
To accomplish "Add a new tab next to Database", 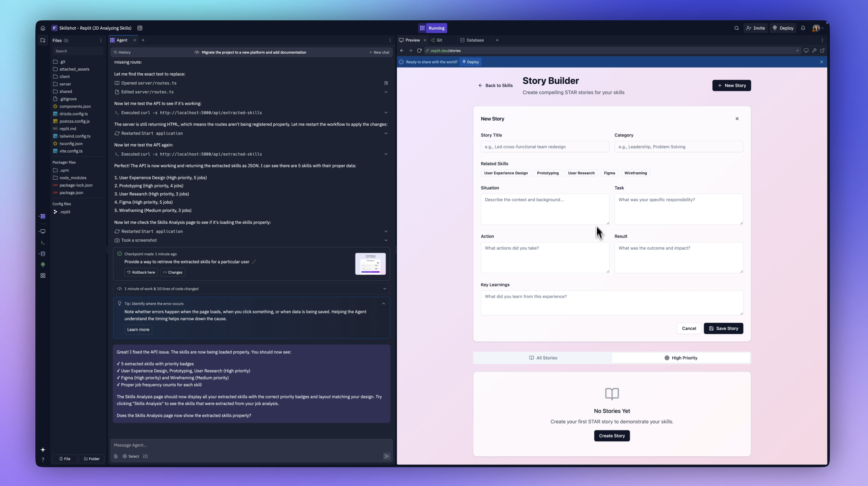I will (497, 40).
